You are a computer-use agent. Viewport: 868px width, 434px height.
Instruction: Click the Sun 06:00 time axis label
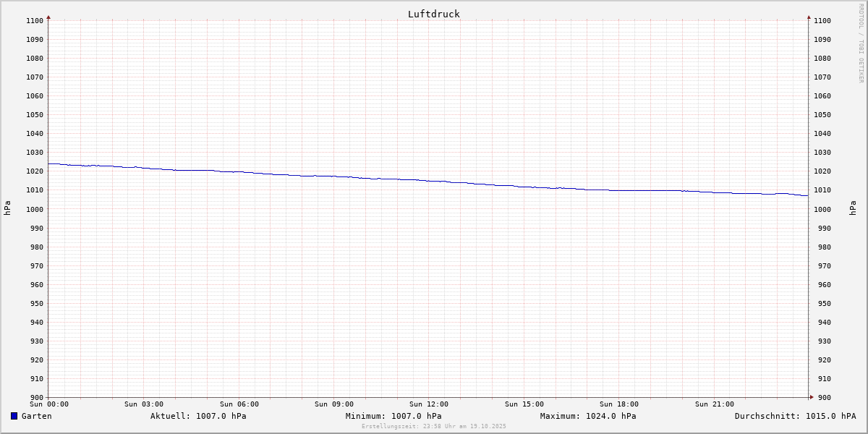point(239,404)
